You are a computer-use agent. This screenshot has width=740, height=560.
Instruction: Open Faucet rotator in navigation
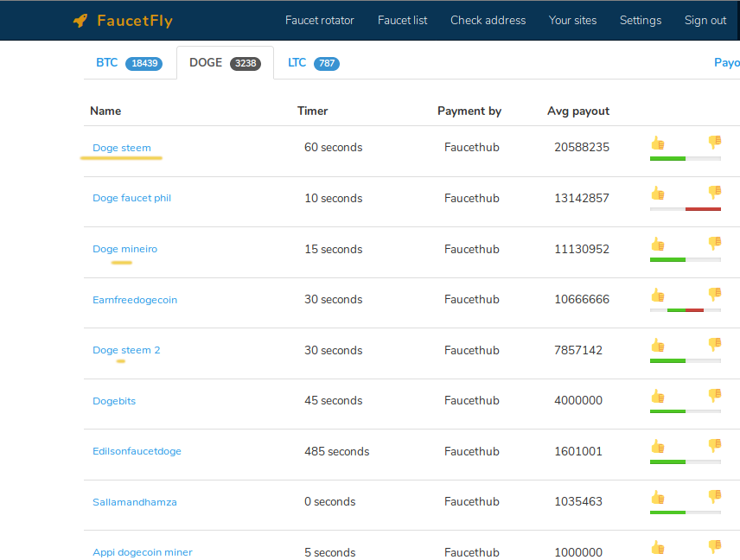[320, 20]
